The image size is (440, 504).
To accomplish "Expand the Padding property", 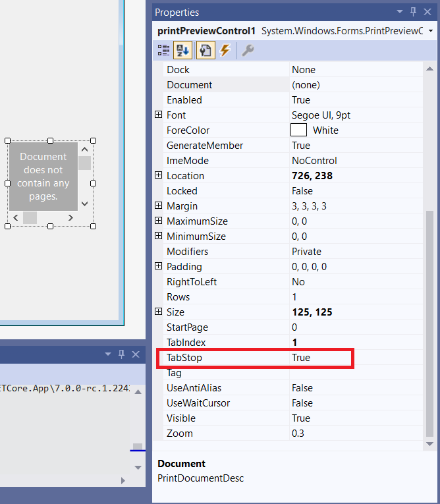I will pos(158,266).
